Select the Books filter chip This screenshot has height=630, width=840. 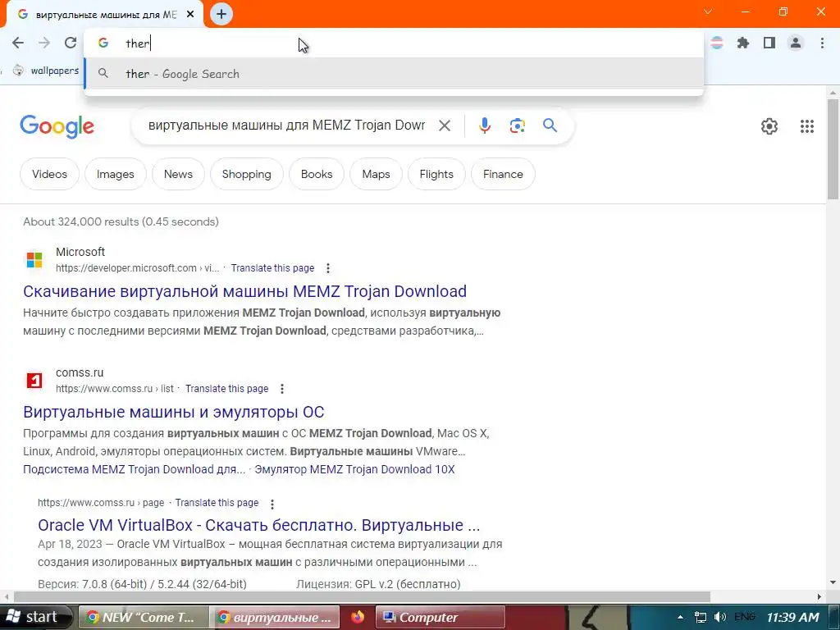317,174
